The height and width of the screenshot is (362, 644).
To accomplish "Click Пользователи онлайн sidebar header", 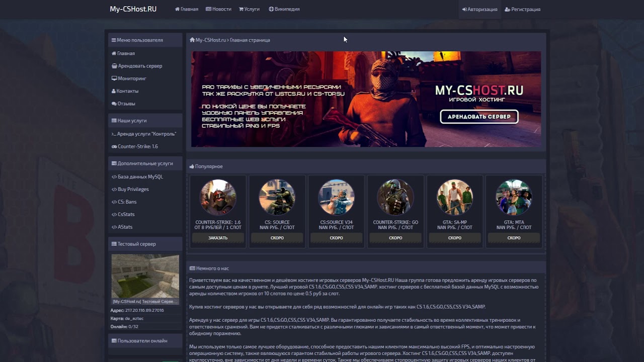I will [x=145, y=341].
